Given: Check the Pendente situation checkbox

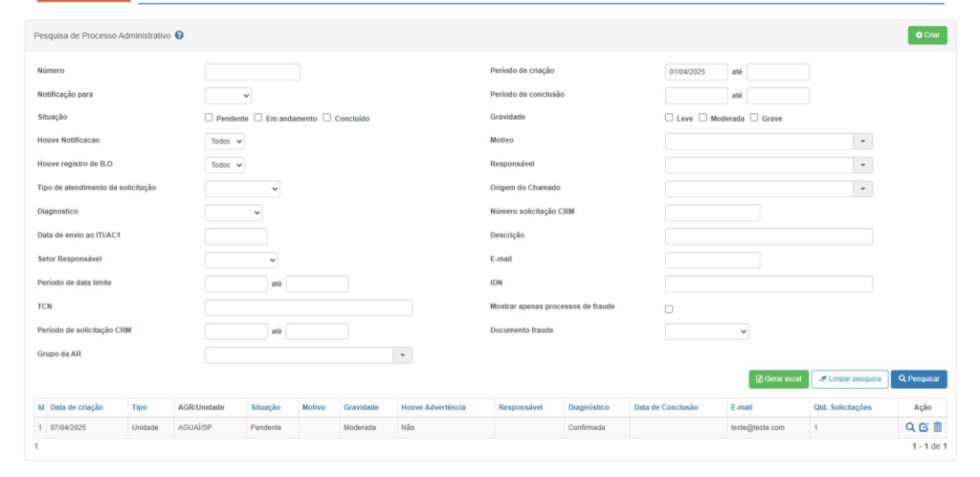Looking at the screenshot, I should (209, 118).
